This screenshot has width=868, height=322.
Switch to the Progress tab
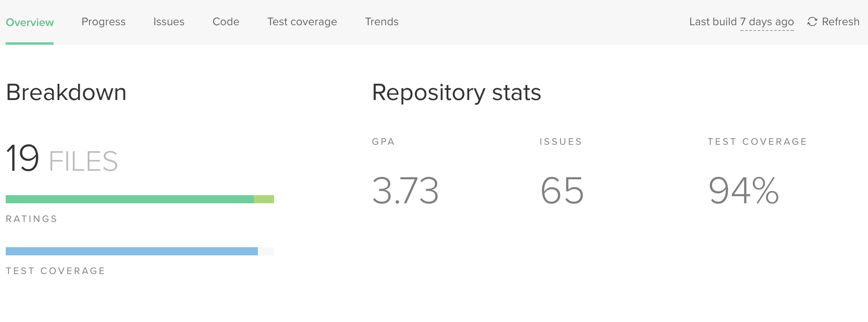click(x=103, y=22)
